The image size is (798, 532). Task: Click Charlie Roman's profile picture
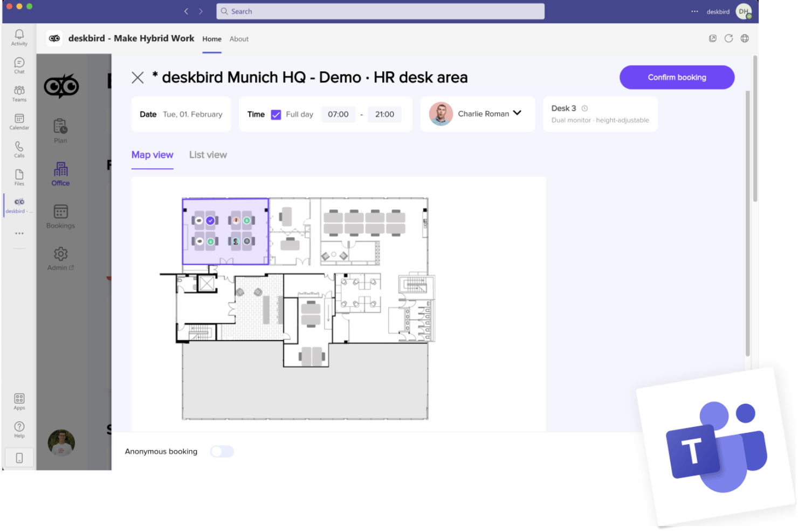click(x=441, y=114)
